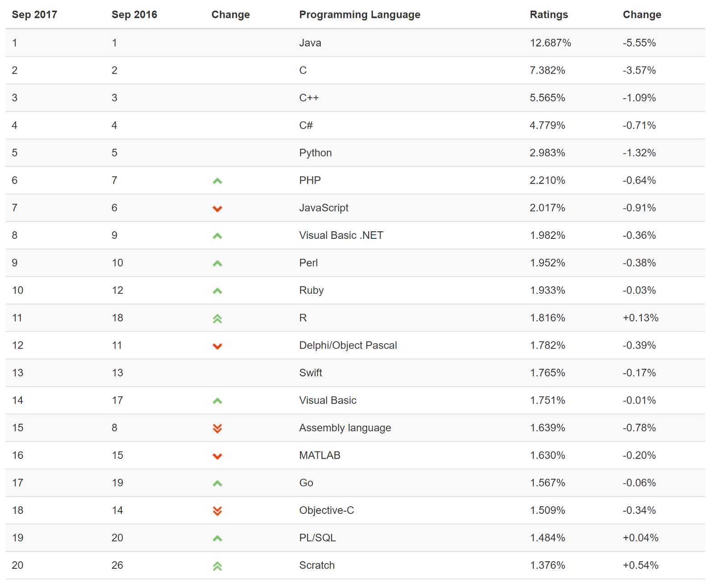Viewport: 714px width, 588px height.
Task: Click the Sep 2016 column header
Action: click(x=134, y=15)
